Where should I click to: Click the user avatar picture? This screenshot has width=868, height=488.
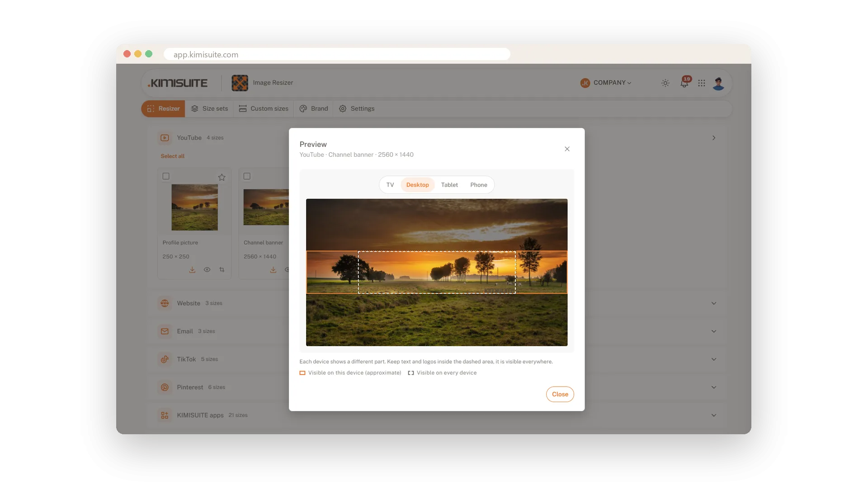coord(718,83)
